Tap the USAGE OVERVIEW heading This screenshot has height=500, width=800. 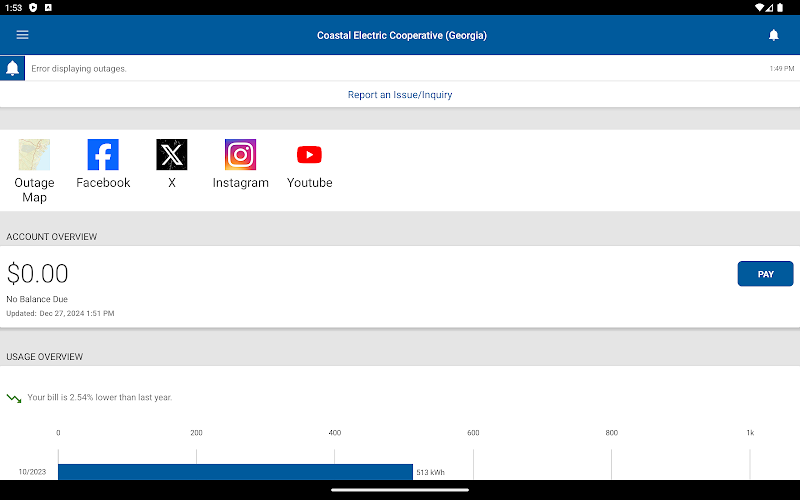coord(44,357)
